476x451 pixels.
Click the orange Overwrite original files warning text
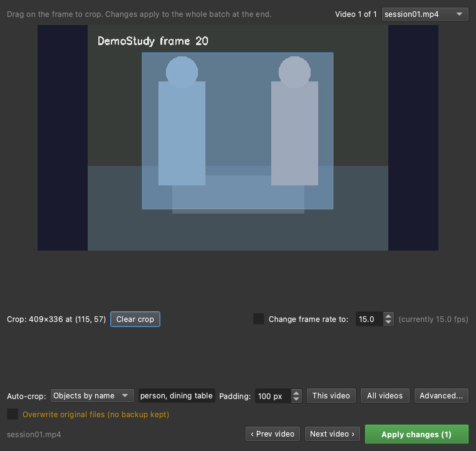(96, 415)
